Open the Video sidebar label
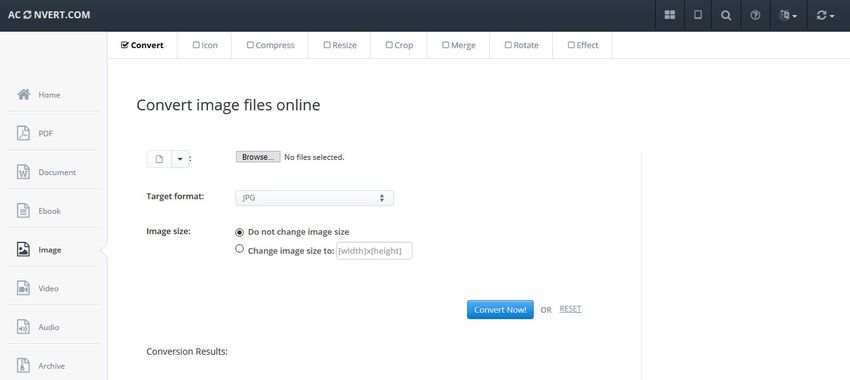 [x=48, y=288]
